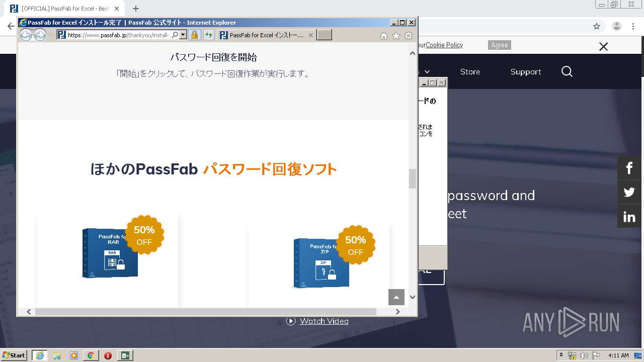Go back in Chrome browser
This screenshot has width=644, height=362.
point(11,26)
